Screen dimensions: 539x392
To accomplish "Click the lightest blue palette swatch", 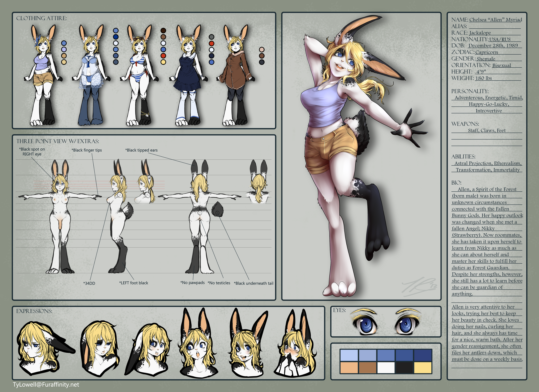I will click(349, 355).
